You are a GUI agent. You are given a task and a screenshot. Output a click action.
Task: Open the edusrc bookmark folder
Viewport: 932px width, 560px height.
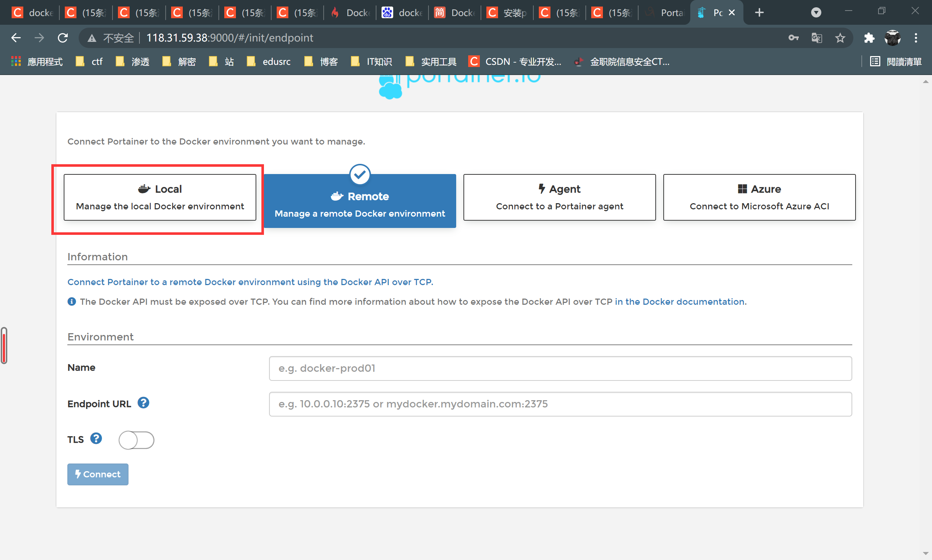tap(269, 61)
